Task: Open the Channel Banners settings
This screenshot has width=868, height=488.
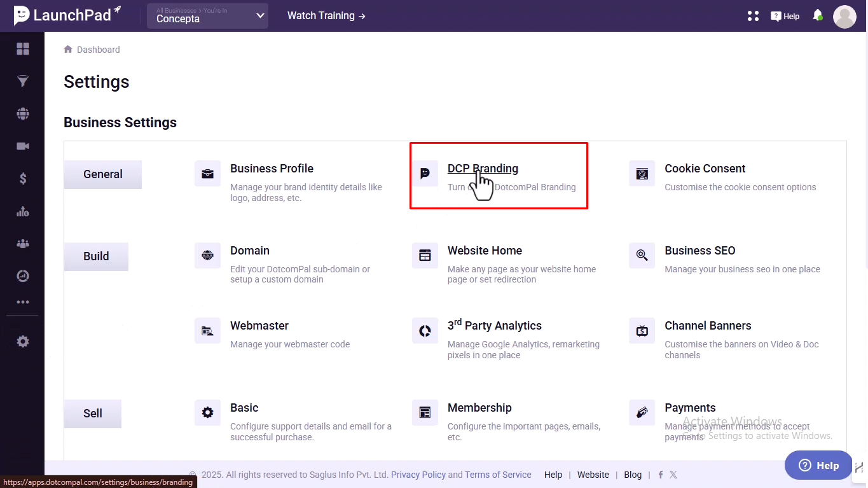Action: 708,326
